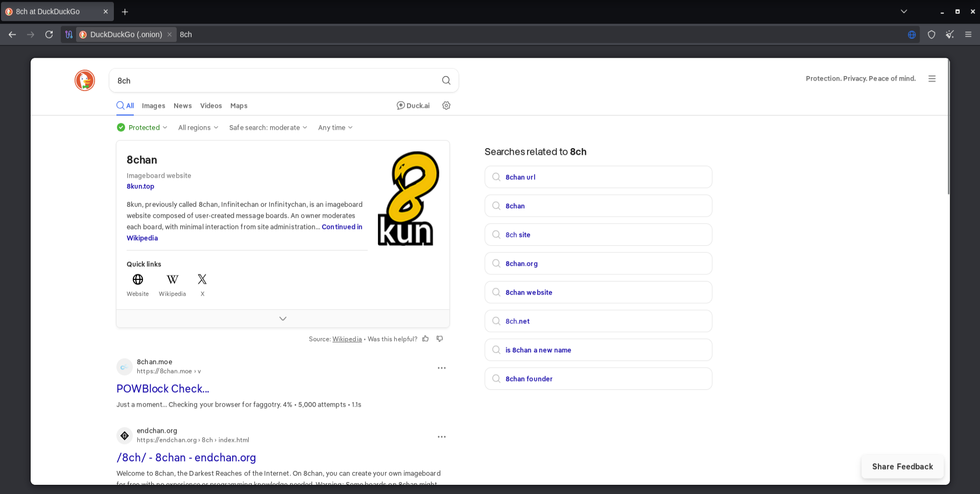Image resolution: width=980 pixels, height=494 pixels.
Task: Select related search is 8chan a new name
Action: (599, 350)
